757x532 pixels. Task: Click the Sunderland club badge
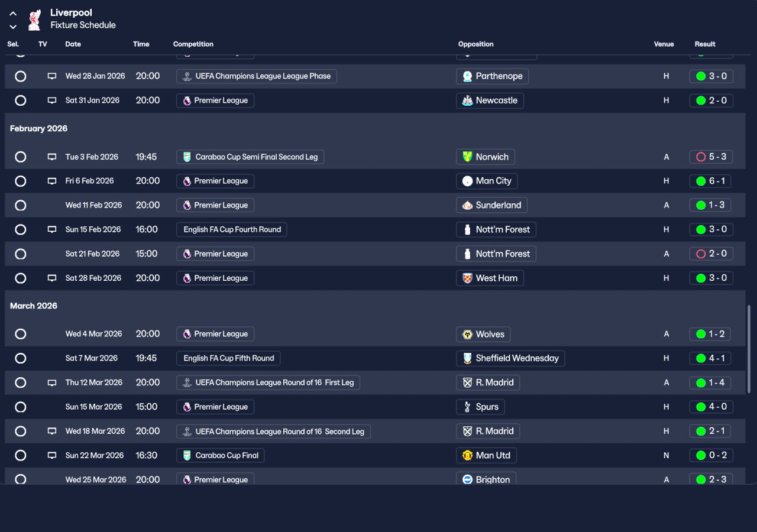tap(467, 205)
